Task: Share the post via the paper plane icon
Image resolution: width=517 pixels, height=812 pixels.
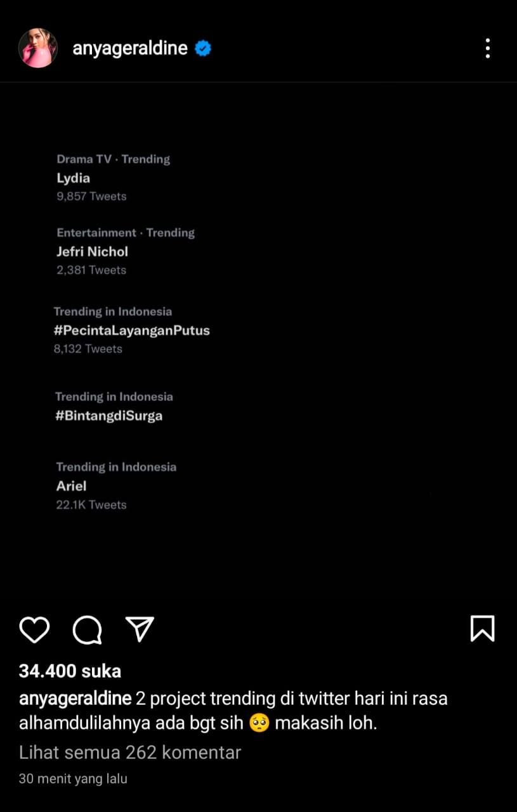Action: 140,629
